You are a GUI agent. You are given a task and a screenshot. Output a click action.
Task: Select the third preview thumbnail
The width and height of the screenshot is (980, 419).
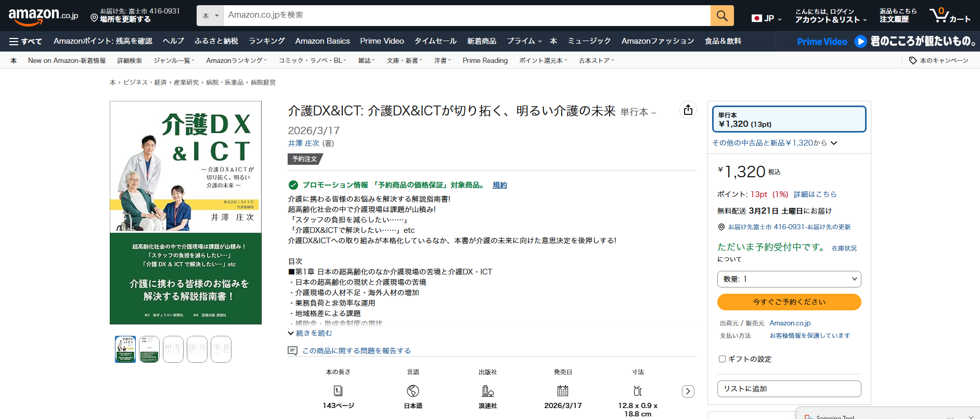[173, 349]
